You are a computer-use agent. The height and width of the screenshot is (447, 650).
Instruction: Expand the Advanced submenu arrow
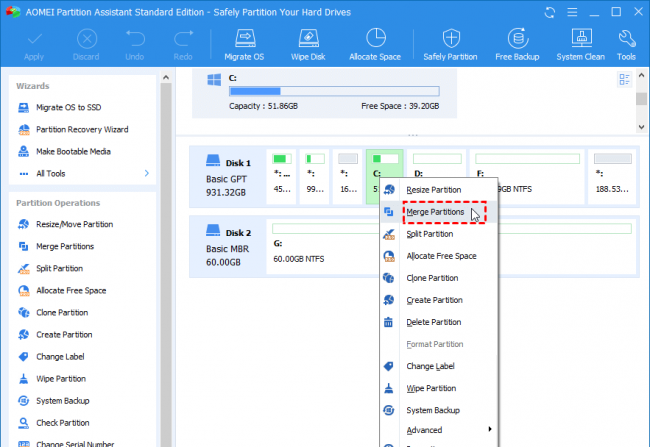pyautogui.click(x=490, y=429)
